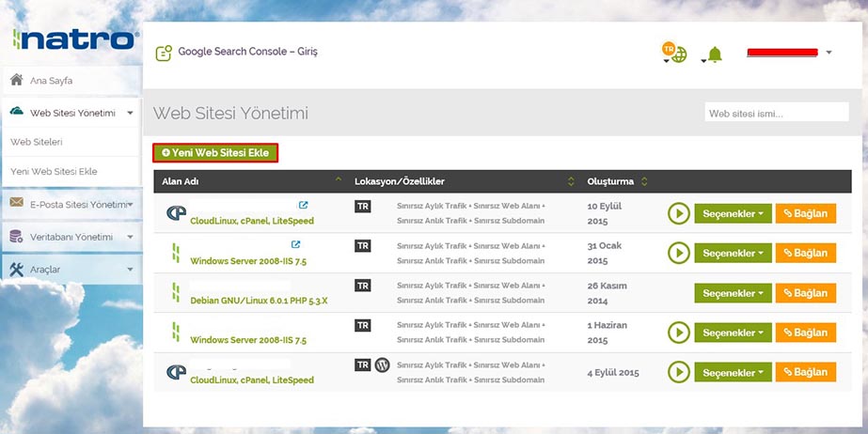Open Seçenekler dropdown for 1 Haziran 2015 site
Screen dimensions: 868x434
pos(733,333)
